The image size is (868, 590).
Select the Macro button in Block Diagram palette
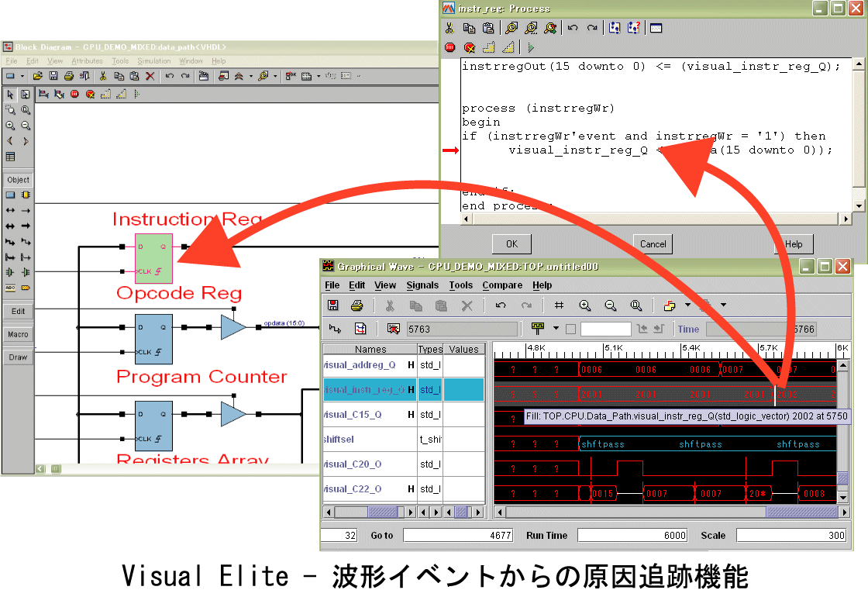[x=19, y=335]
